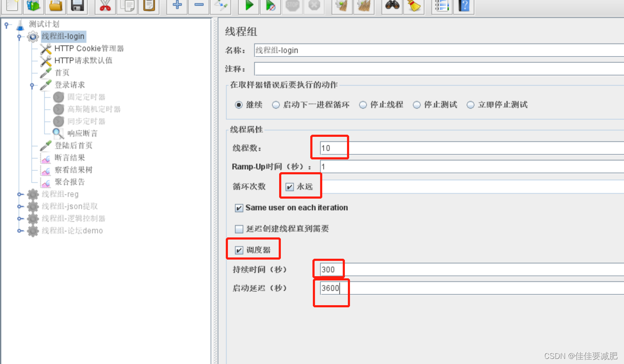Toggle the 调度器 scheduler checkbox
The width and height of the screenshot is (624, 364).
click(239, 250)
